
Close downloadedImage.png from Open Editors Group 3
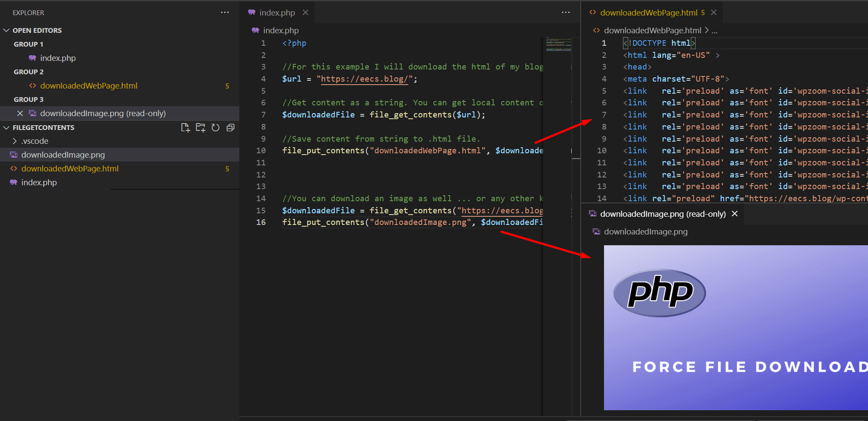pyautogui.click(x=20, y=113)
